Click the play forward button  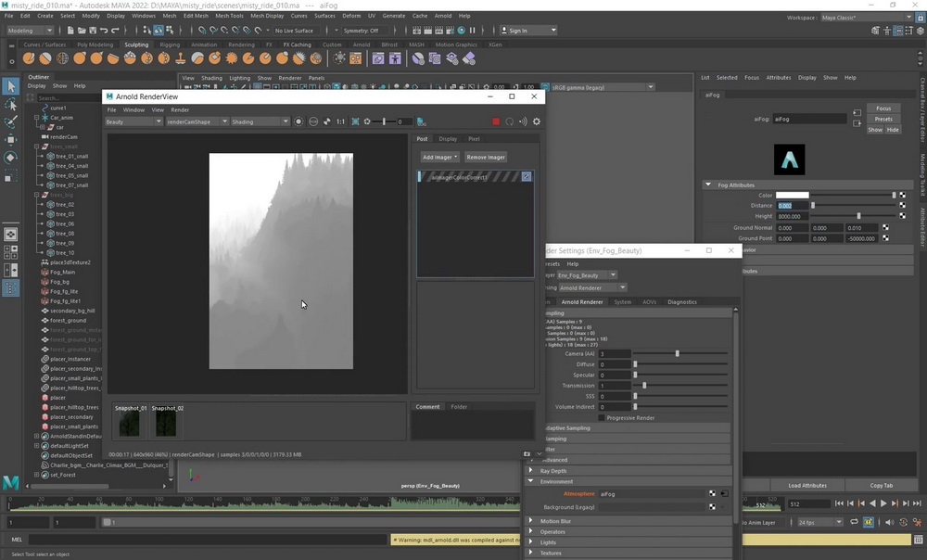point(883,503)
